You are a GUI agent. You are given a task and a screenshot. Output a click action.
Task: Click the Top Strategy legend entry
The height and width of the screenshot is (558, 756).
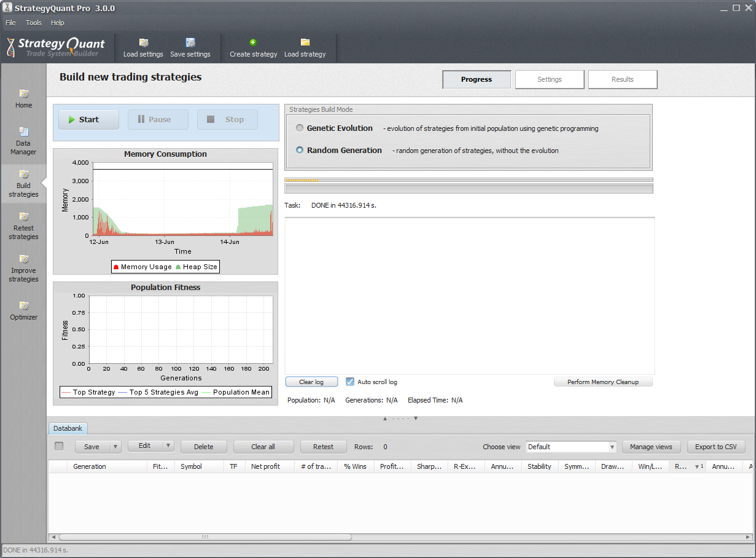(x=88, y=392)
